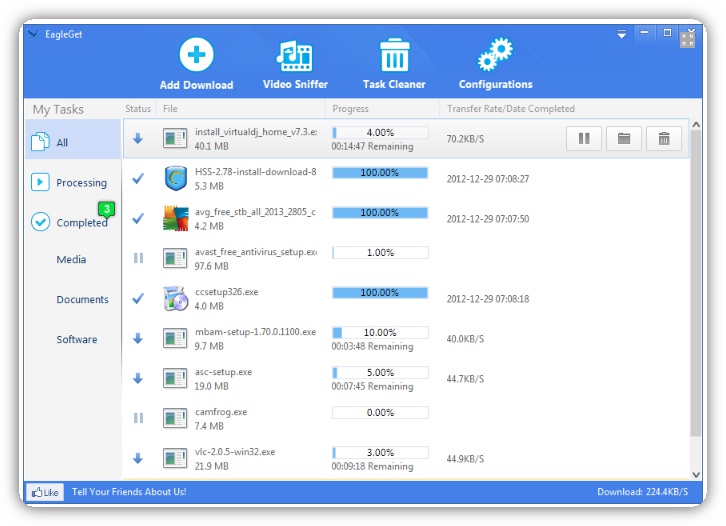Image resolution: width=726 pixels, height=526 pixels.
Task: Show Processing tasks
Action: (73, 182)
